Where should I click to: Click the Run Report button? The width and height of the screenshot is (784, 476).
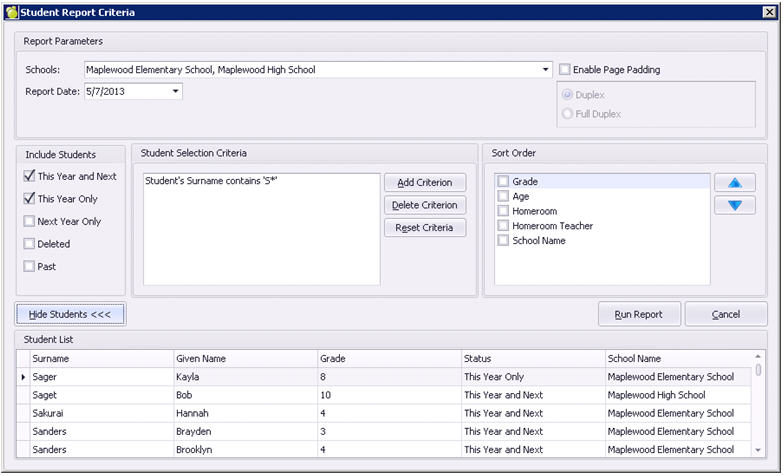pos(638,314)
